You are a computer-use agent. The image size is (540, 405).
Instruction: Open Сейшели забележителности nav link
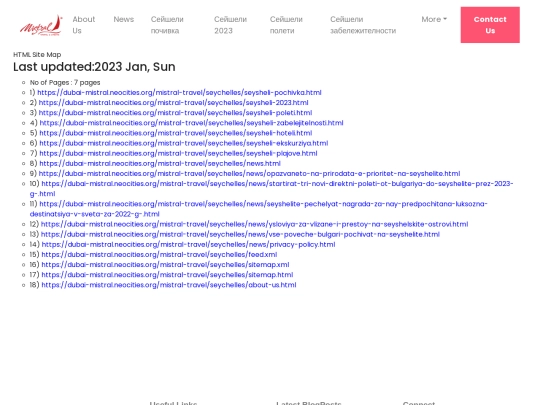[363, 25]
